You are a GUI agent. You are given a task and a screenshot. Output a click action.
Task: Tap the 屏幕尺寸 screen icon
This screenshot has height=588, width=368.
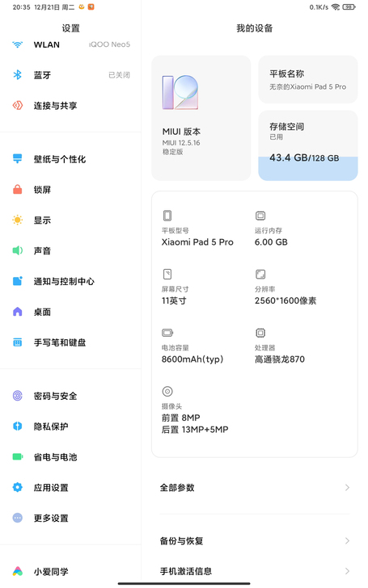click(167, 274)
